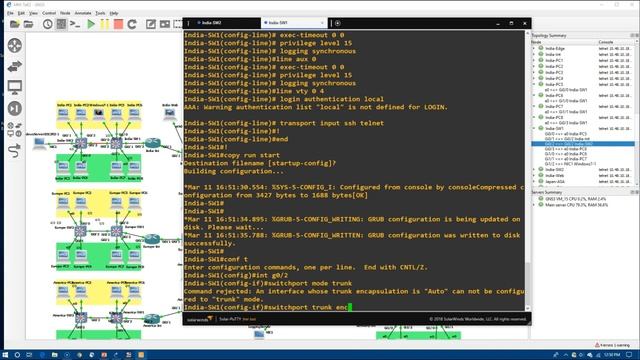Viewport: 640px width, 360px height.
Task: Browse switches in the device sidebar
Action: pyautogui.click(x=15, y=66)
